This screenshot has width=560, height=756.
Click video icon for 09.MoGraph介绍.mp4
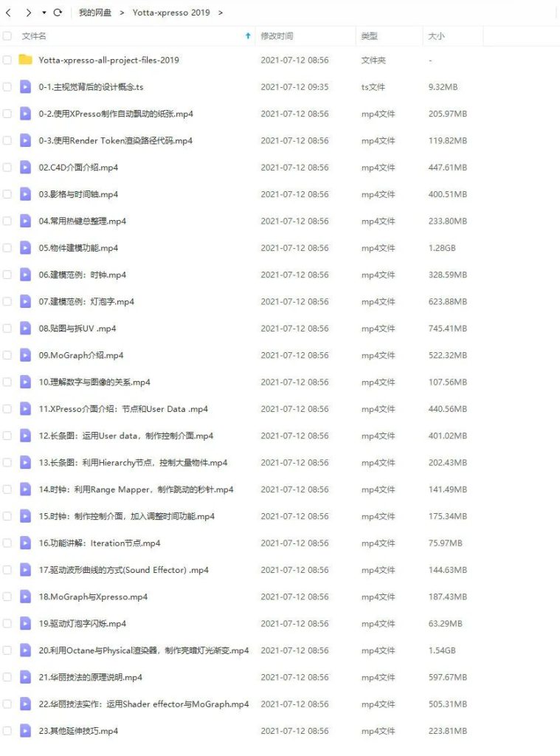point(26,355)
